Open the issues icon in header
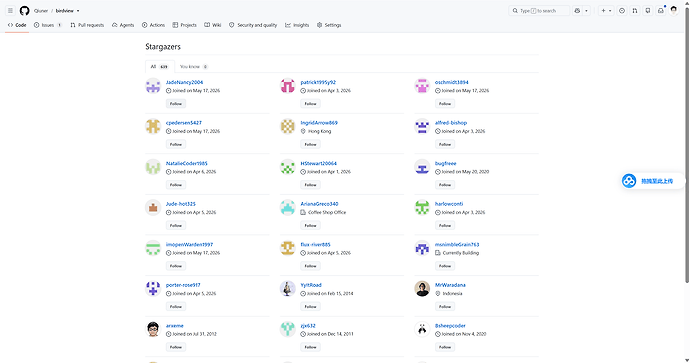This screenshot has width=690, height=363. [622, 11]
